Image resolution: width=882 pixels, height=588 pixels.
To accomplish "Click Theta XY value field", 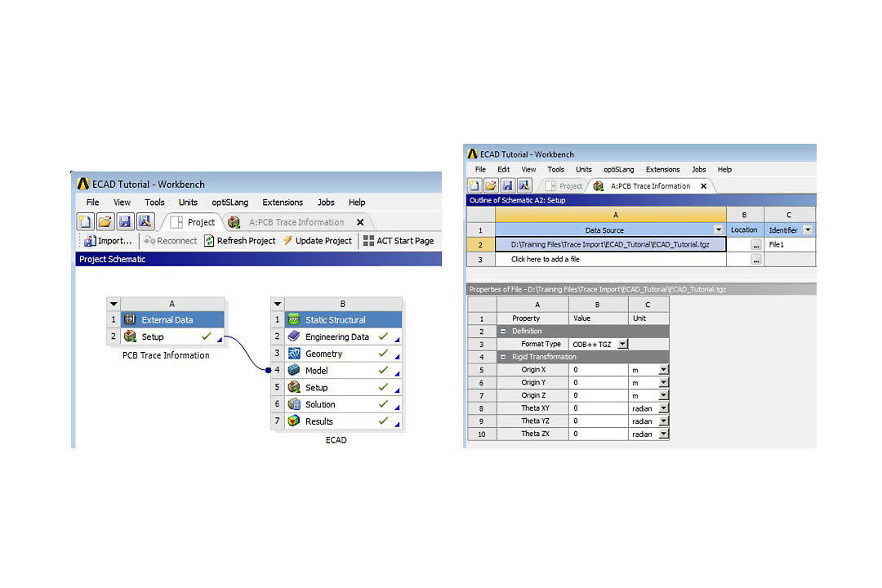I will coord(599,408).
